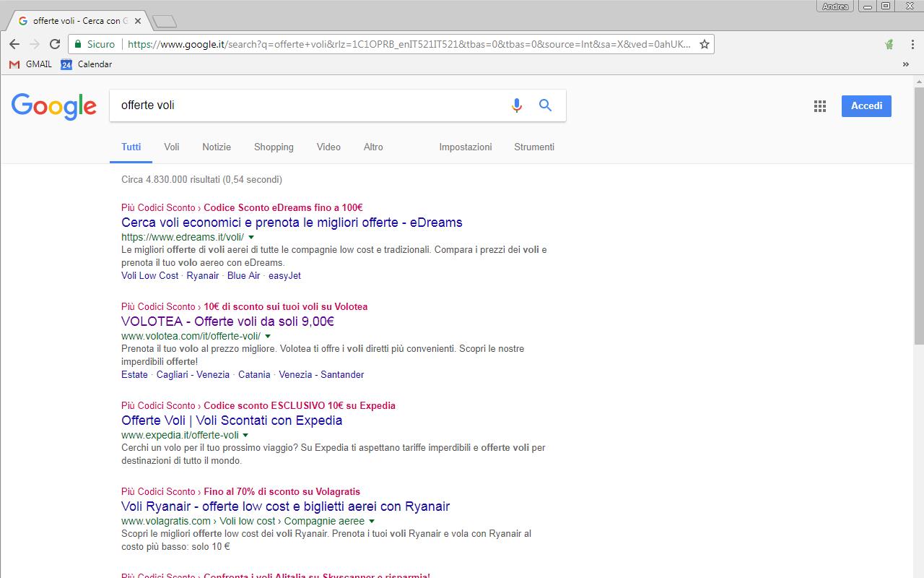Switch to the Video tab

click(x=328, y=147)
